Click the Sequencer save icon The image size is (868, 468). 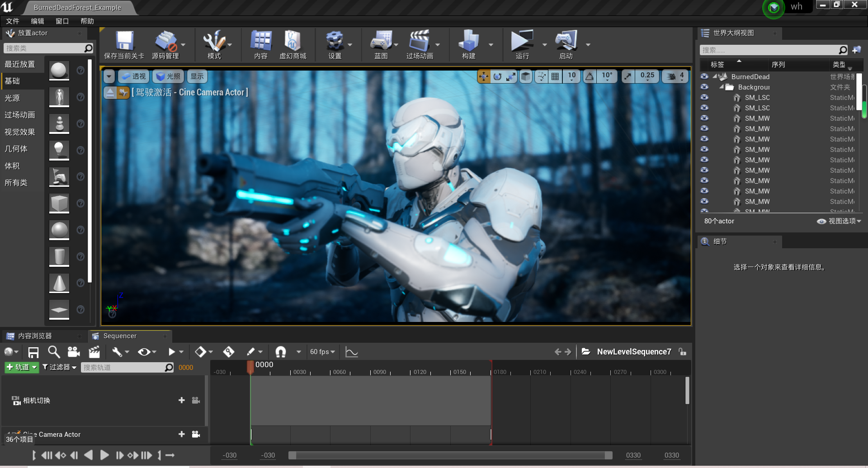point(33,352)
